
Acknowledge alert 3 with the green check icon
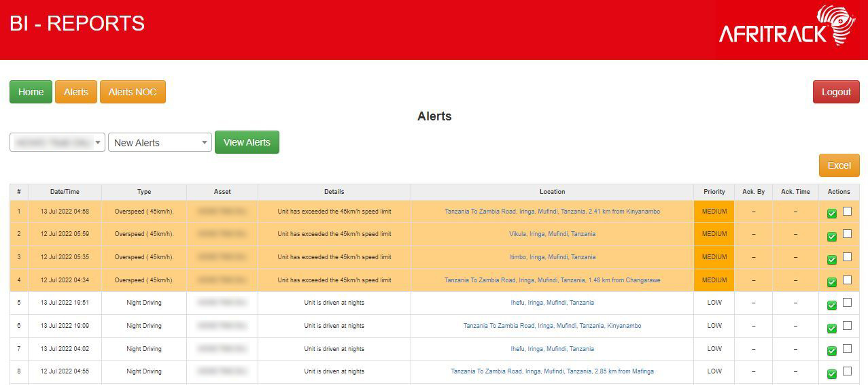point(832,260)
